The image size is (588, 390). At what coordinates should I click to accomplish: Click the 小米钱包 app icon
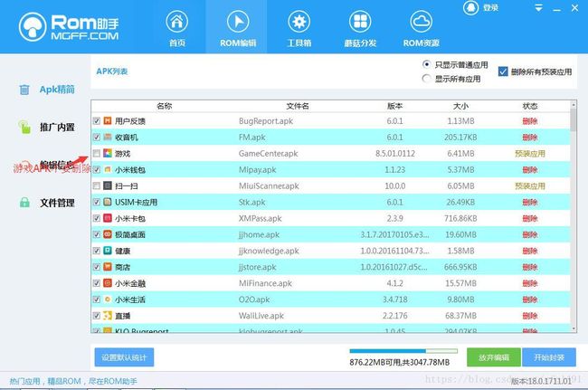click(x=108, y=169)
